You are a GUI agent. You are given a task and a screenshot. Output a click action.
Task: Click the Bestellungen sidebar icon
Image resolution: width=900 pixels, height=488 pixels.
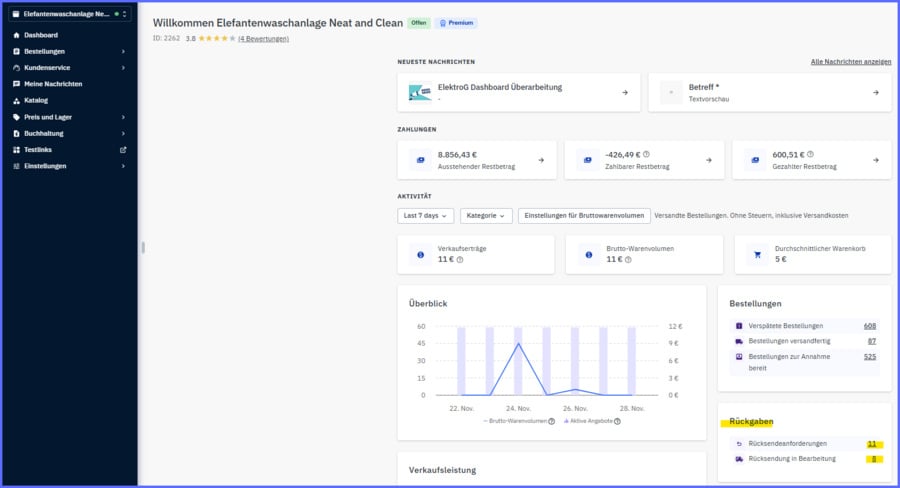(x=16, y=52)
